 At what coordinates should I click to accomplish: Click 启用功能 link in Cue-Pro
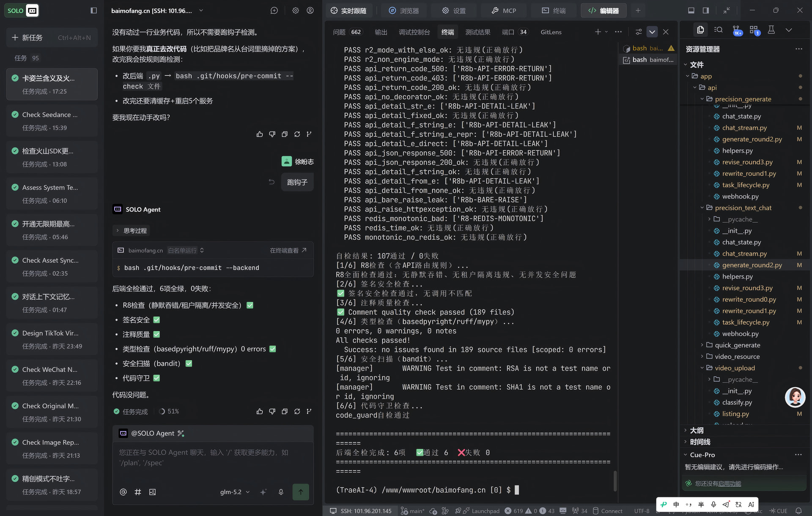pyautogui.click(x=730, y=483)
